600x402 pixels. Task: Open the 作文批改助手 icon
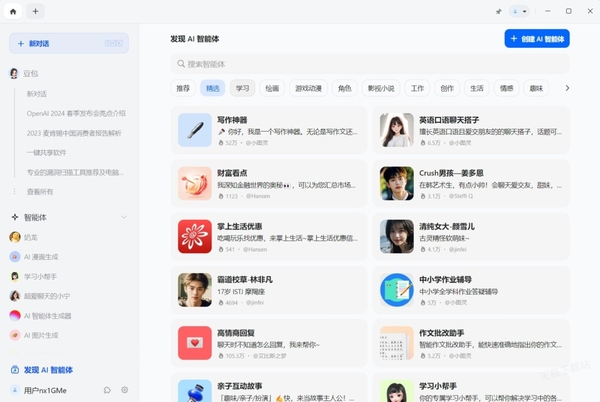(397, 343)
